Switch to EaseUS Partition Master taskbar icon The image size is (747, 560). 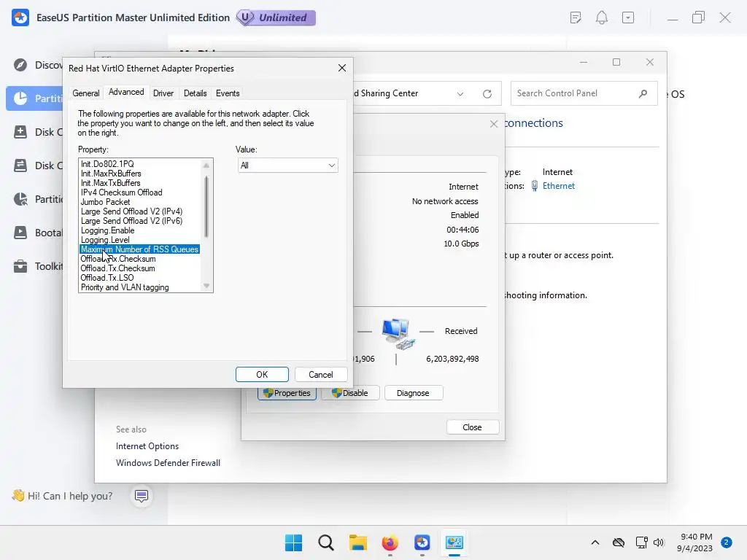422,542
